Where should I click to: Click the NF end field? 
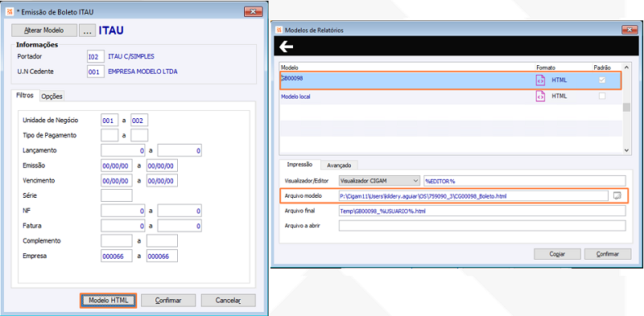[x=180, y=211]
